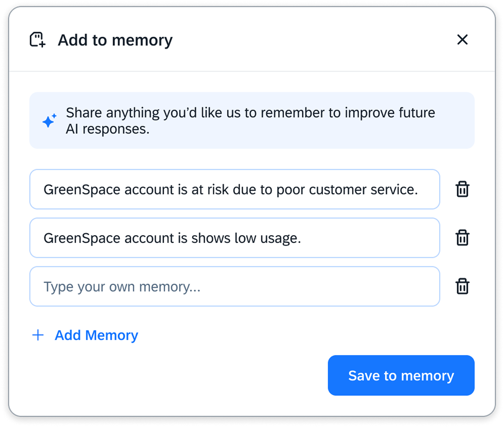This screenshot has height=427, width=504.
Task: Click 'GreenSpace' in the customer service memory
Action: click(81, 189)
